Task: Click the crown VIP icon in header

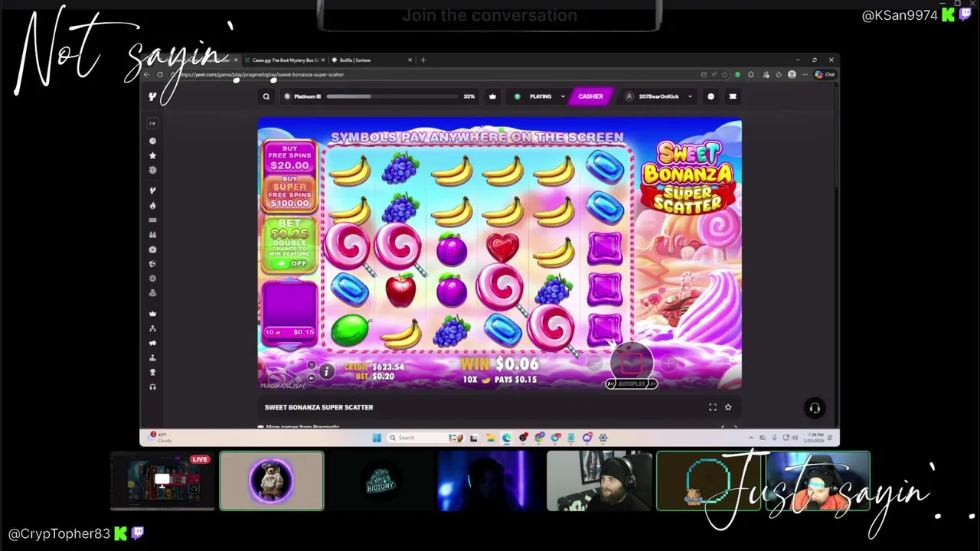Action: (x=492, y=96)
